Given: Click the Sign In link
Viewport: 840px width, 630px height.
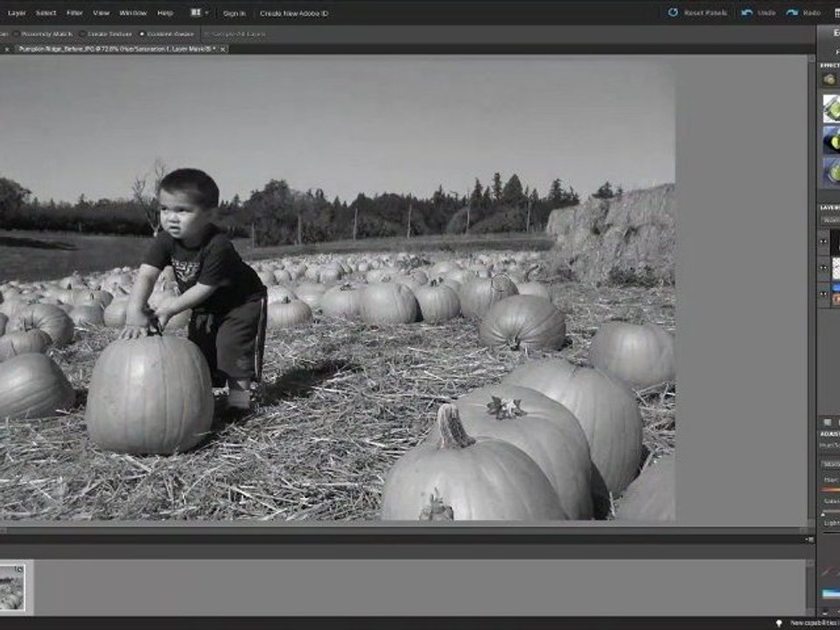Looking at the screenshot, I should pos(234,13).
